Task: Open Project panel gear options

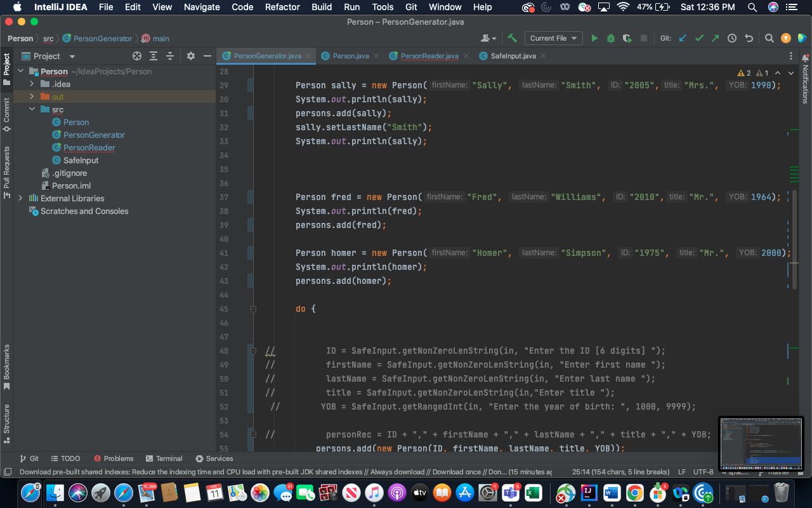Action: click(x=191, y=56)
